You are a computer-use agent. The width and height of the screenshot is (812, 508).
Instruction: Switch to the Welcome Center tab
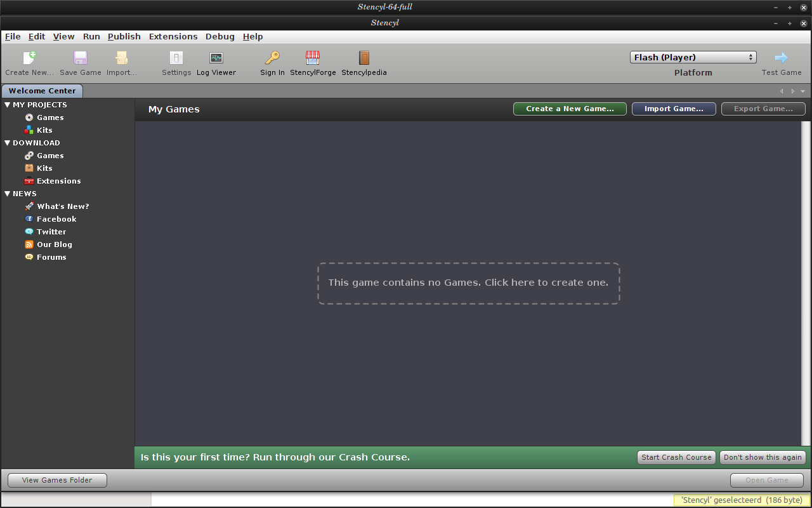pyautogui.click(x=42, y=91)
